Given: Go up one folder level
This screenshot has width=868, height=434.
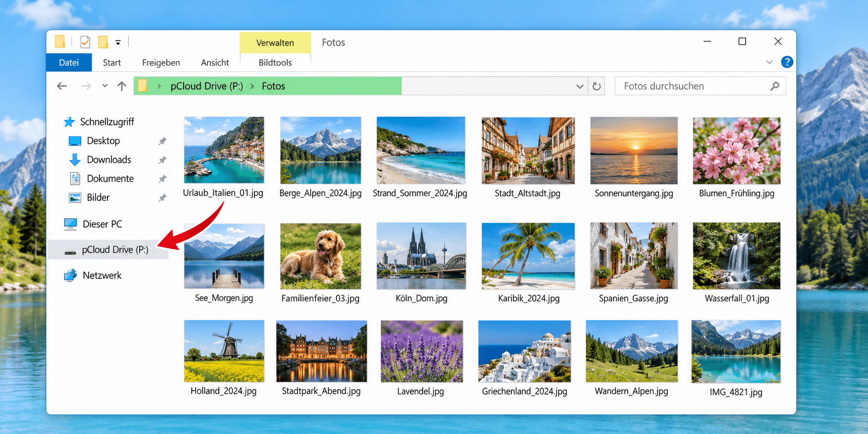Looking at the screenshot, I should click(122, 86).
